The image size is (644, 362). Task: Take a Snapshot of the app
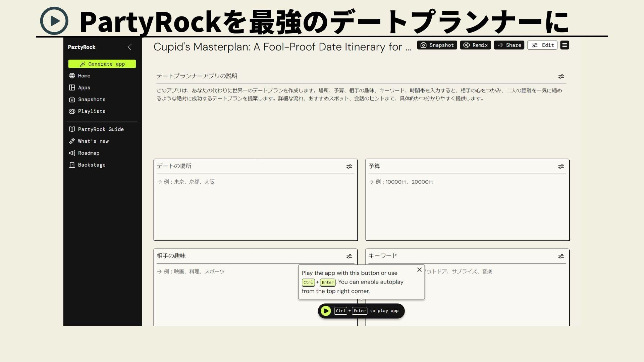pyautogui.click(x=437, y=45)
